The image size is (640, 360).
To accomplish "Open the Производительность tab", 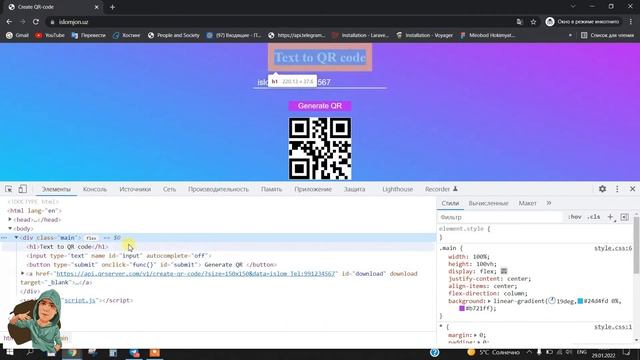I will click(x=218, y=189).
